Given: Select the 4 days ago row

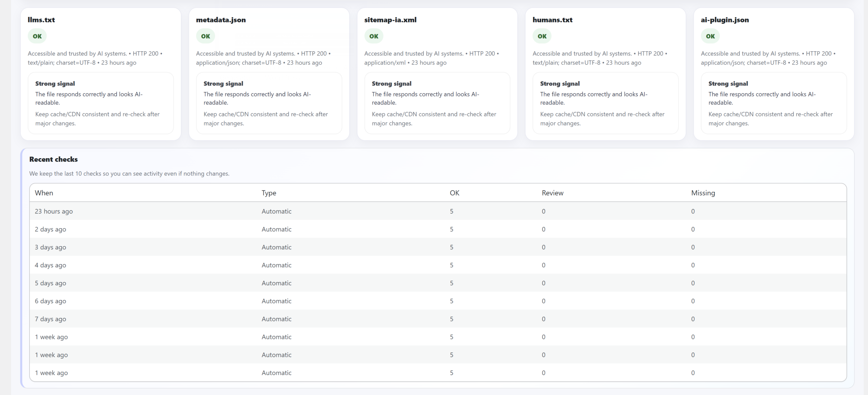Looking at the screenshot, I should [438, 265].
